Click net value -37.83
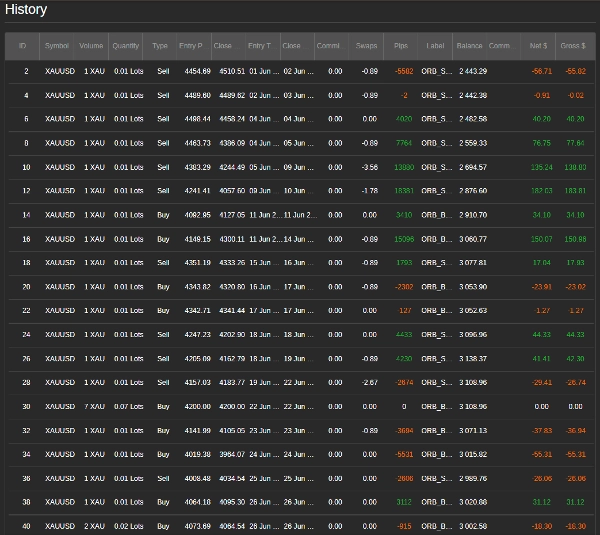Viewport: 600px width, 535px height. [542, 431]
